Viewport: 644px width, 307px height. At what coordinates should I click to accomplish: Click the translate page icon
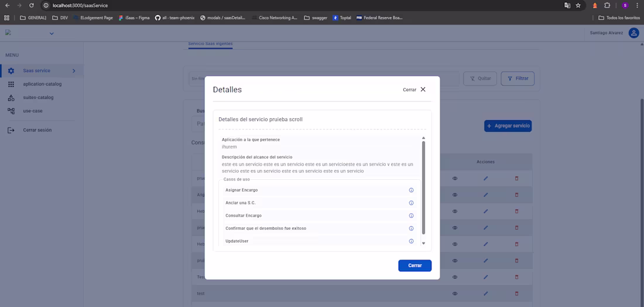click(x=567, y=5)
